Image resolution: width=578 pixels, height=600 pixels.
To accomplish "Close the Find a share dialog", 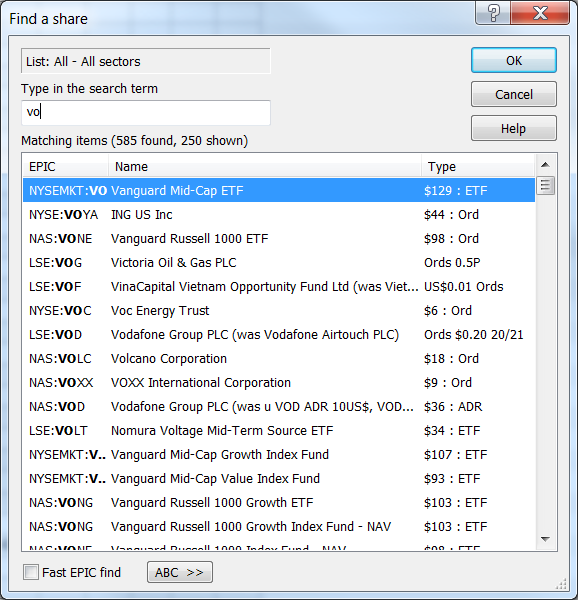I will pos(540,13).
